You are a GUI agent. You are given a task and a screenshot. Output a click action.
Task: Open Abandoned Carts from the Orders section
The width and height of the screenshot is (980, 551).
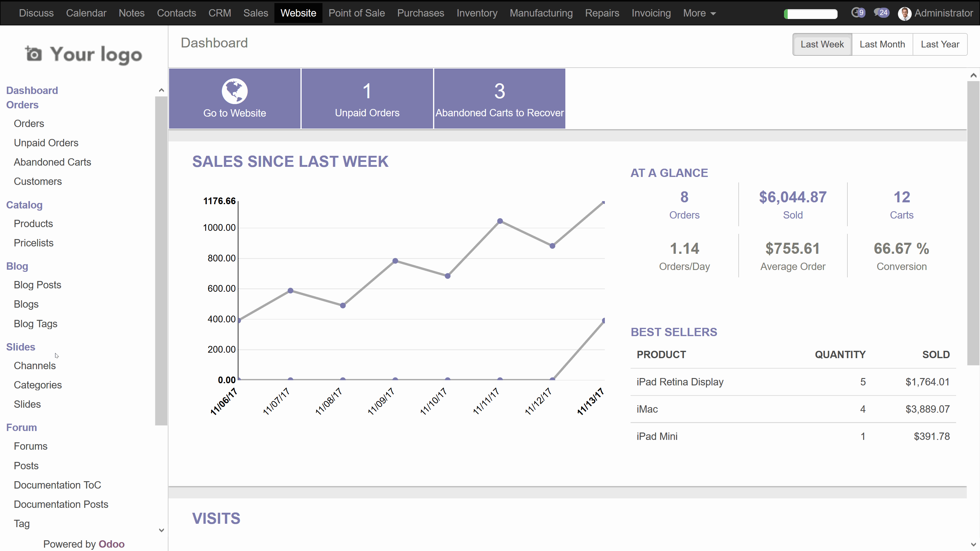click(x=52, y=162)
